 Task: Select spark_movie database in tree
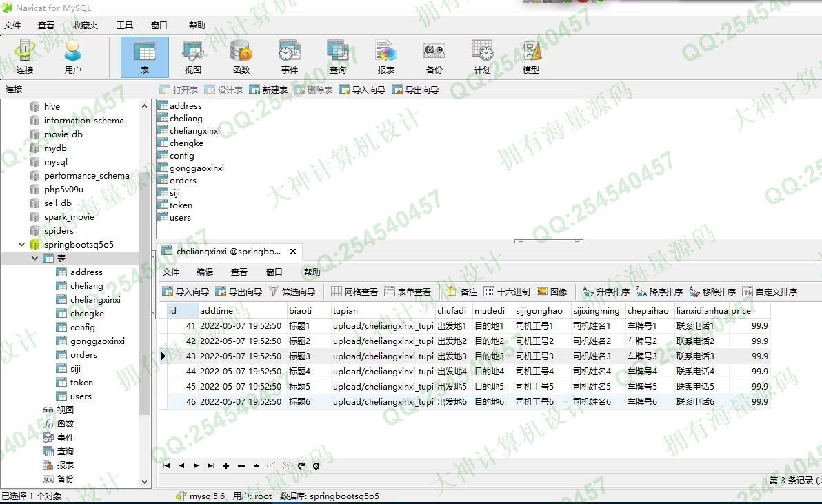(x=69, y=217)
